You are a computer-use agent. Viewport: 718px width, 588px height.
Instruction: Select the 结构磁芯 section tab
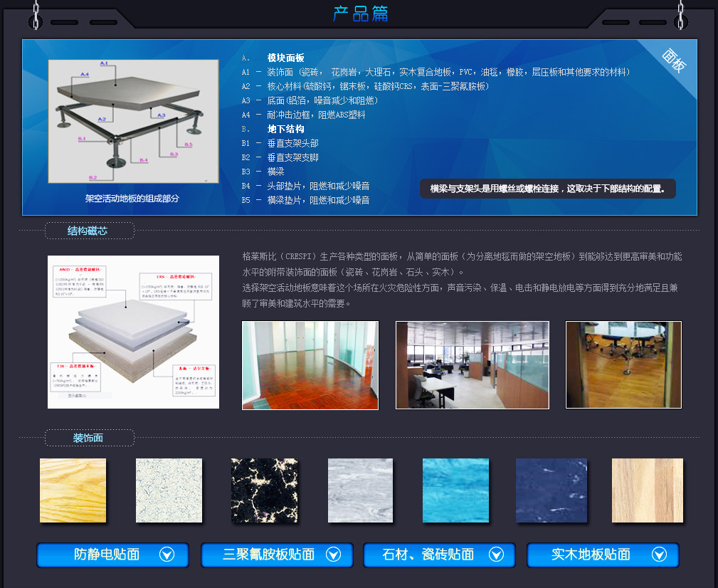[89, 231]
